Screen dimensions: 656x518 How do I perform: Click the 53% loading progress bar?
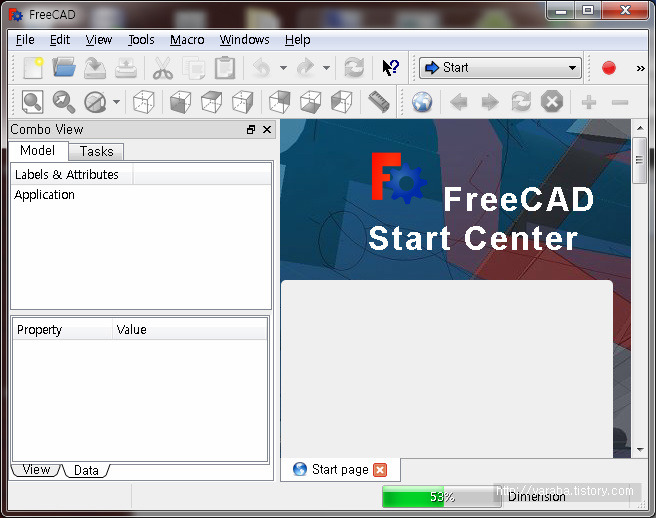[x=442, y=497]
